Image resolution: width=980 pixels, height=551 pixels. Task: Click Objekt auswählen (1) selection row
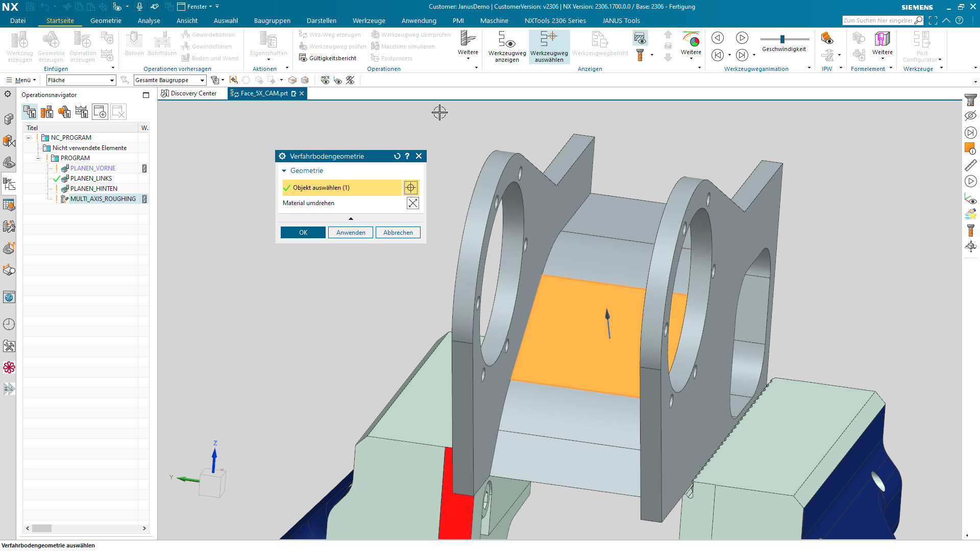(342, 188)
